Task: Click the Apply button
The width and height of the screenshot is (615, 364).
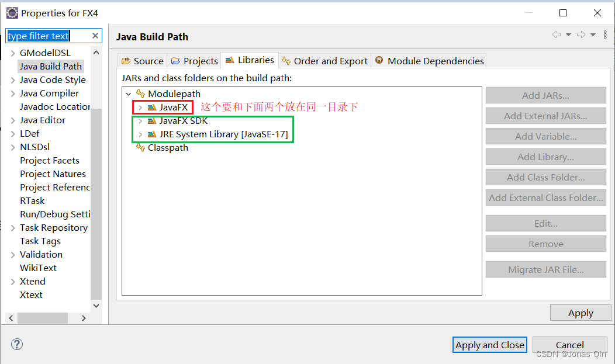Action: (x=580, y=313)
